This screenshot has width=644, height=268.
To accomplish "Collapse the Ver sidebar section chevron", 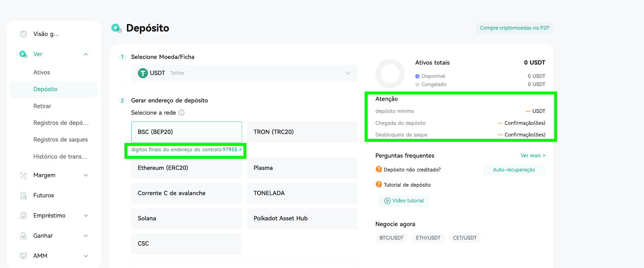I will [x=86, y=54].
